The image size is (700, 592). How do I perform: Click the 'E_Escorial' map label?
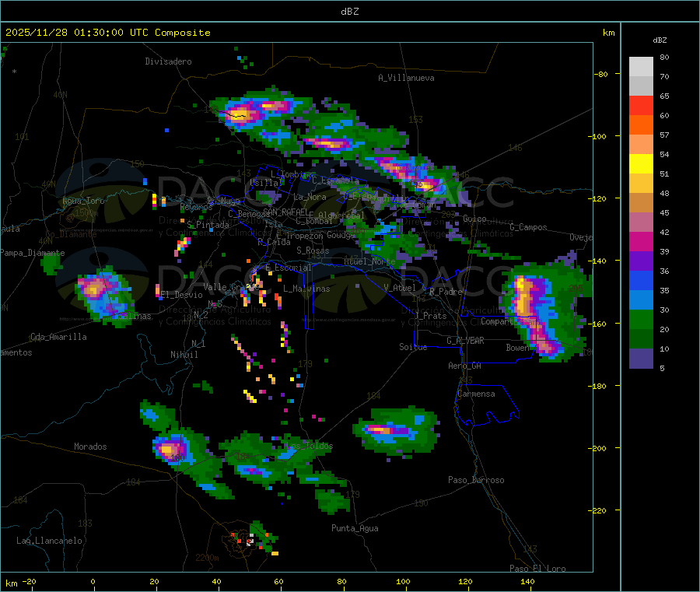pos(289,268)
